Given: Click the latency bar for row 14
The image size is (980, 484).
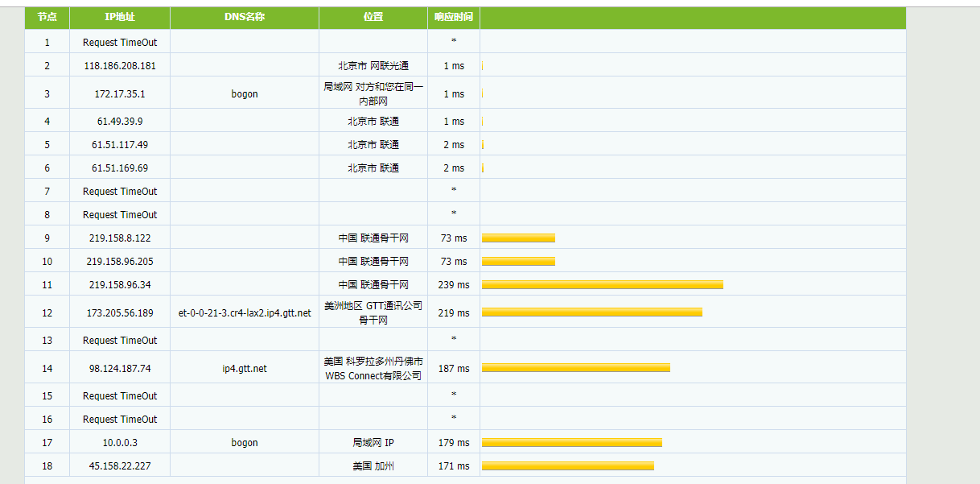Looking at the screenshot, I should pos(576,368).
